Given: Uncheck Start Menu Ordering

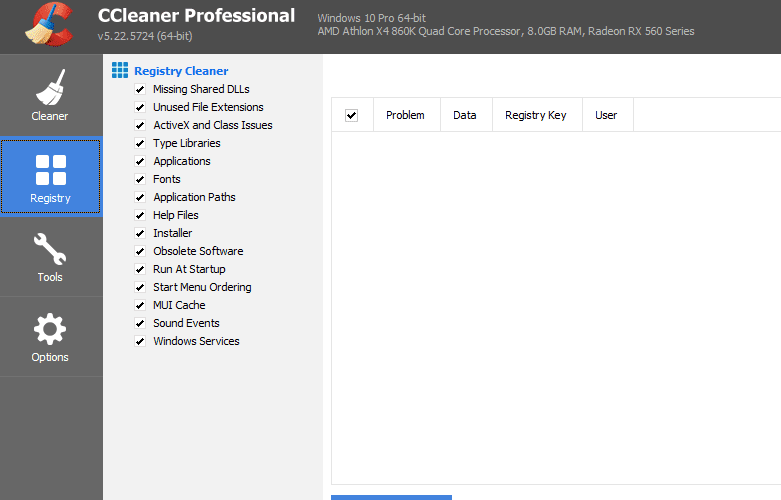Looking at the screenshot, I should [x=140, y=287].
